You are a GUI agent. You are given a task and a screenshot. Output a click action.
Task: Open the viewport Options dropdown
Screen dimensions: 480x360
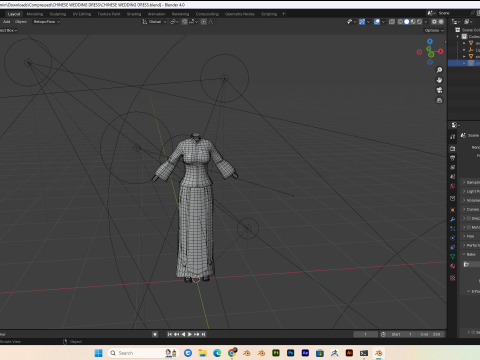tap(434, 30)
